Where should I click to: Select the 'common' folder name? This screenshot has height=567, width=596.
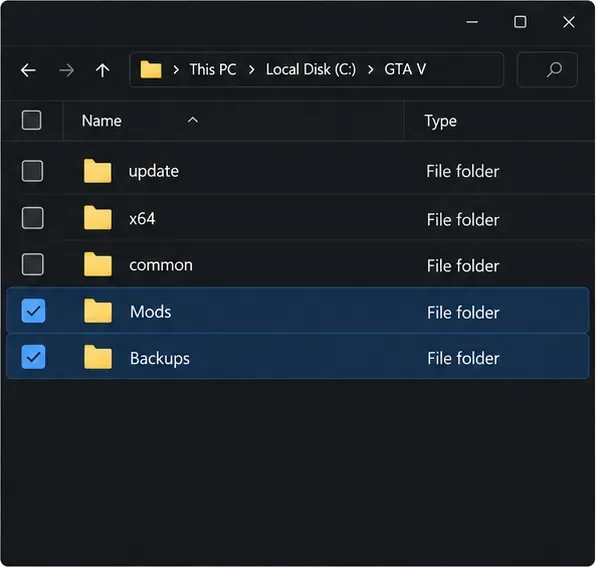tap(161, 265)
